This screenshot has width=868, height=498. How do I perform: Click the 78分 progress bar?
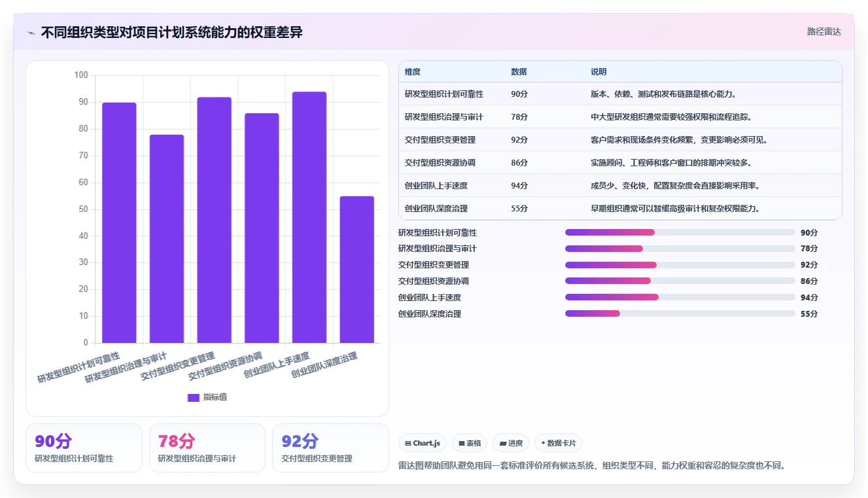coord(680,249)
